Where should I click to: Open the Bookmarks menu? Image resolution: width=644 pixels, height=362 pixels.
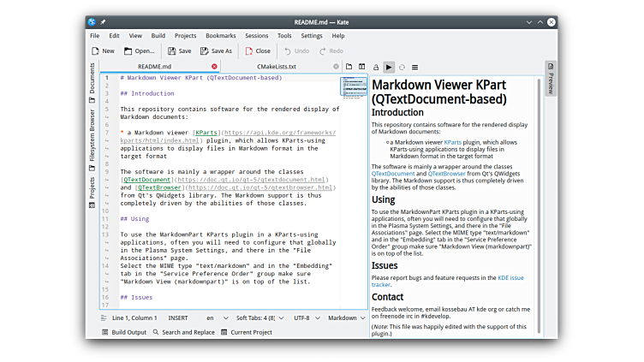tap(220, 36)
